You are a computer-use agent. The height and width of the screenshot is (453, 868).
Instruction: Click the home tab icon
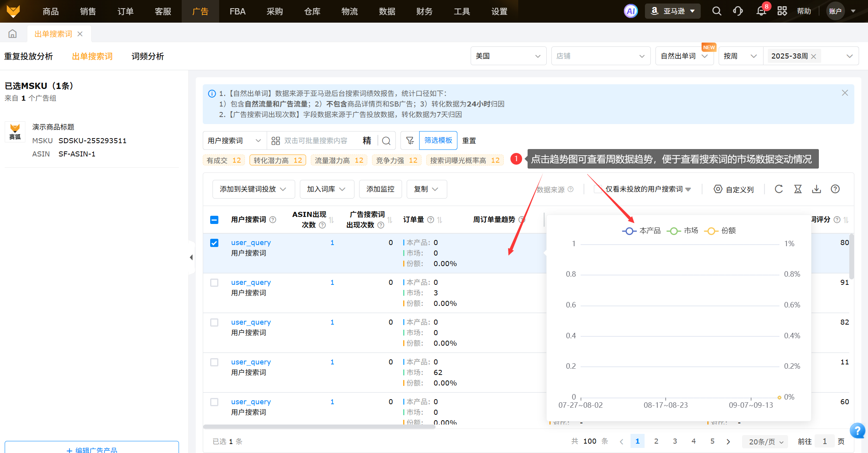(x=12, y=34)
